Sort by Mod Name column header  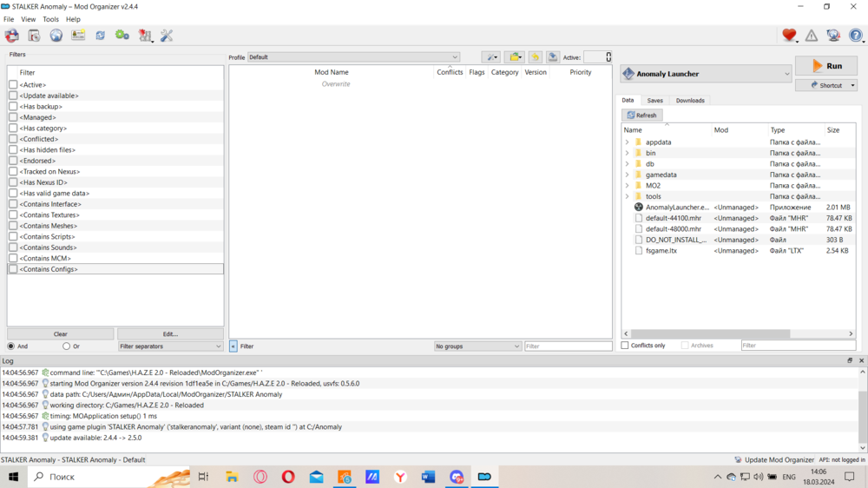point(332,72)
